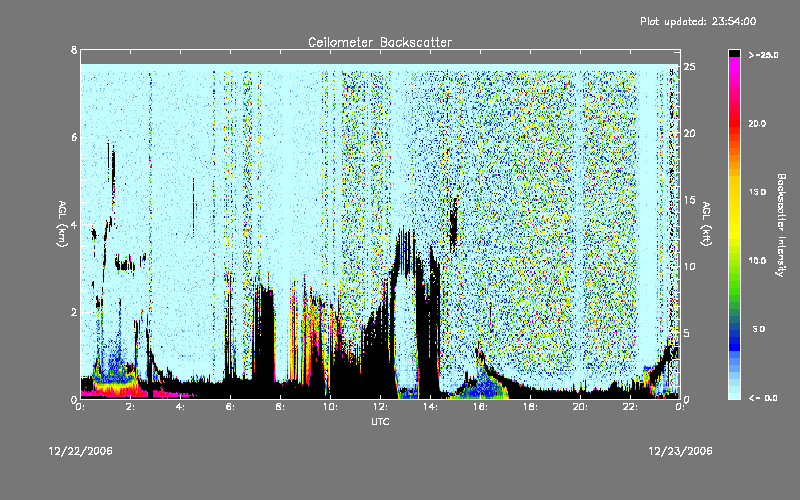The height and width of the screenshot is (500, 800).
Task: Pick the black segment atop the colorbar
Action: coord(734,53)
